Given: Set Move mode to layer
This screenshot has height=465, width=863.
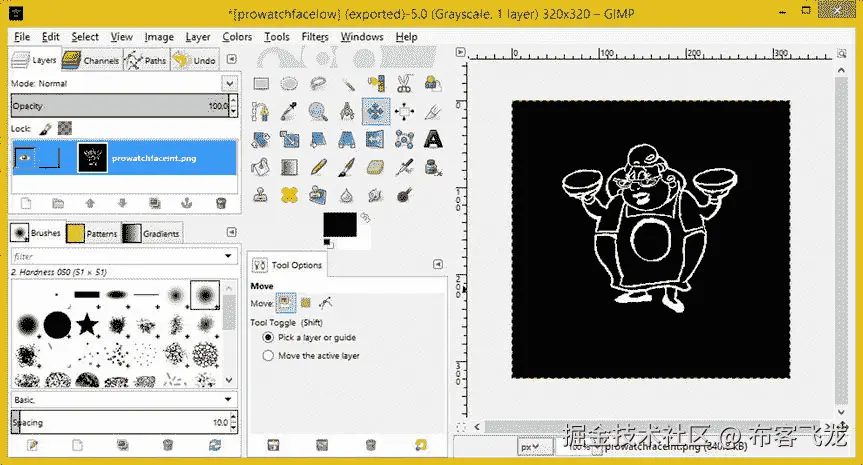Looking at the screenshot, I should (x=285, y=303).
